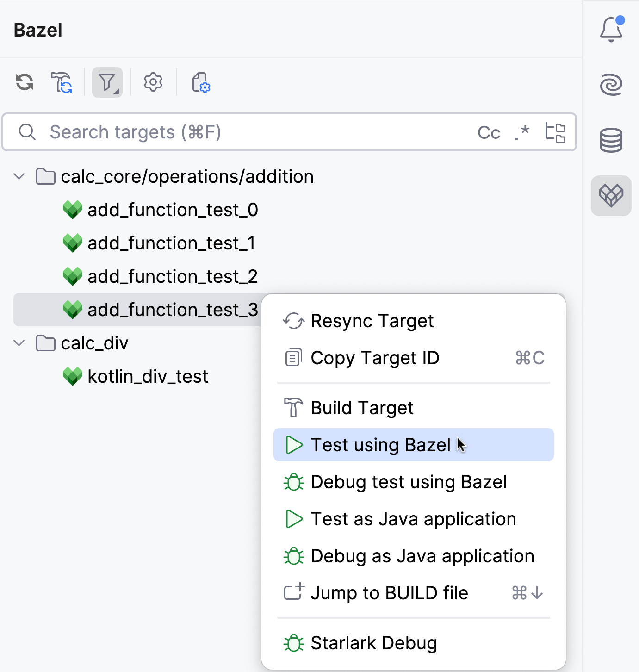Choose Debug test using Bazel
Viewport: 639px width, 672px height.
coord(414,482)
